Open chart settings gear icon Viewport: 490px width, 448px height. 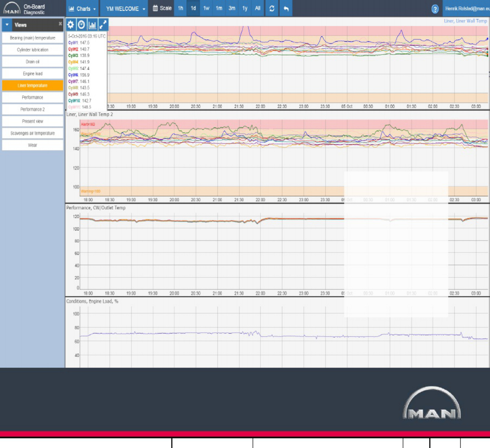(x=71, y=25)
